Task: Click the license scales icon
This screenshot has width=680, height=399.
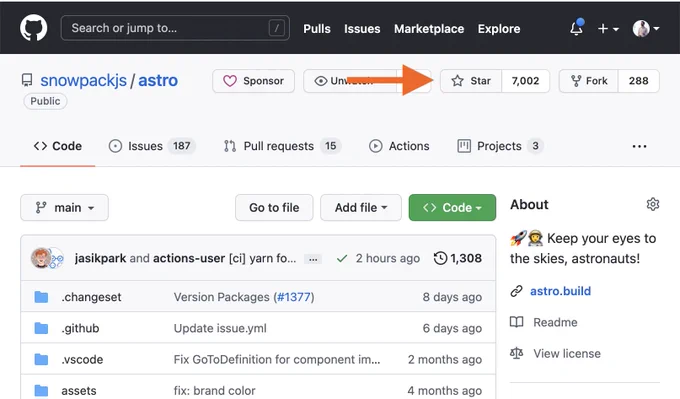Action: (x=517, y=353)
